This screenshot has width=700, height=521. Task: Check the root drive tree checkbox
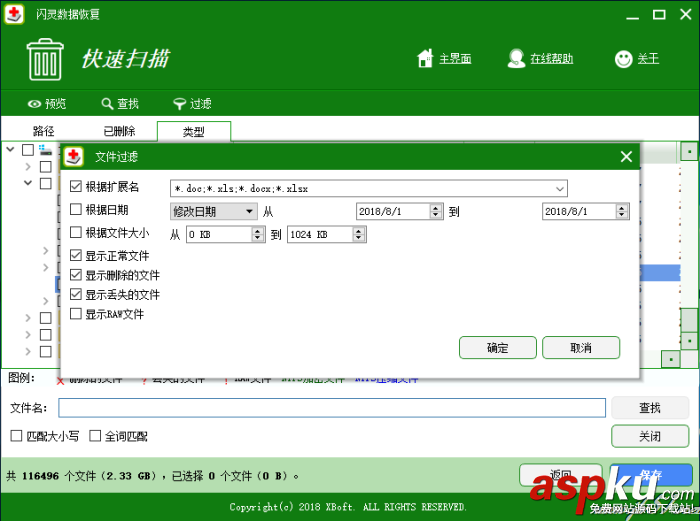point(28,150)
